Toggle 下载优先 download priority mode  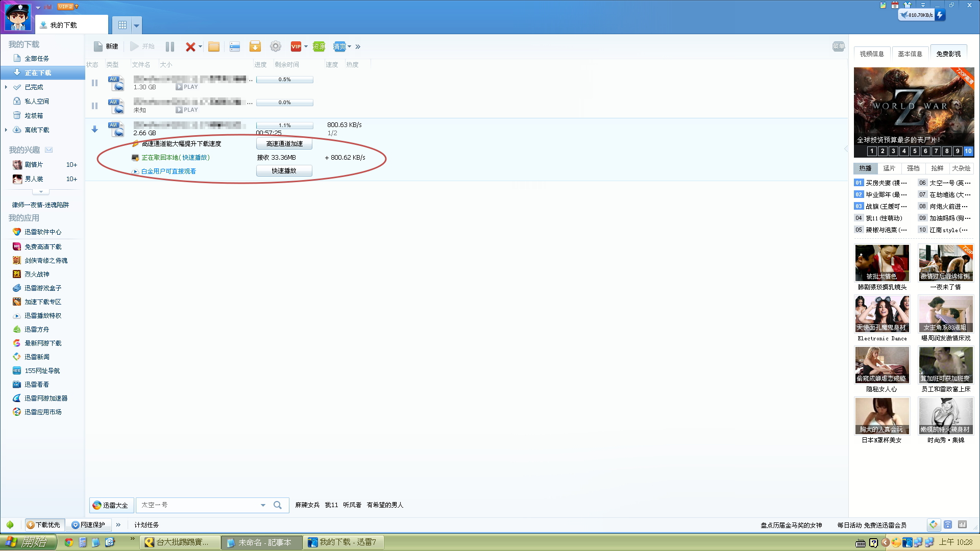tap(43, 525)
